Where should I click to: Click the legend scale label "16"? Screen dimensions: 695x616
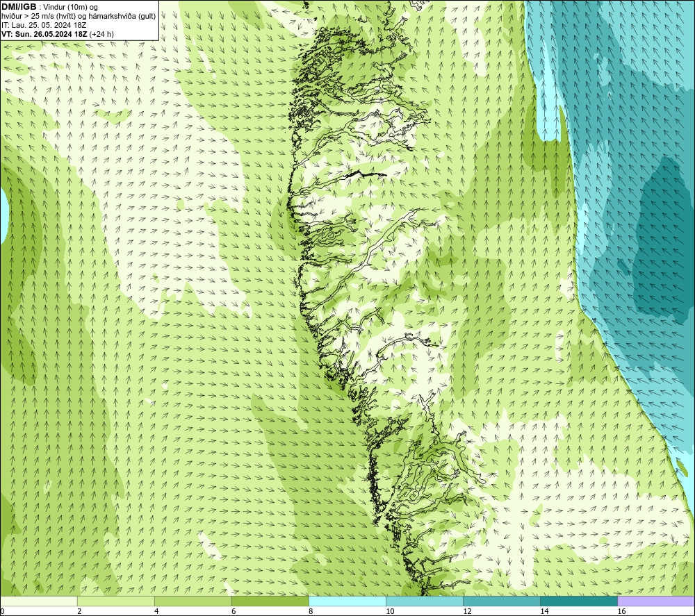(x=621, y=612)
